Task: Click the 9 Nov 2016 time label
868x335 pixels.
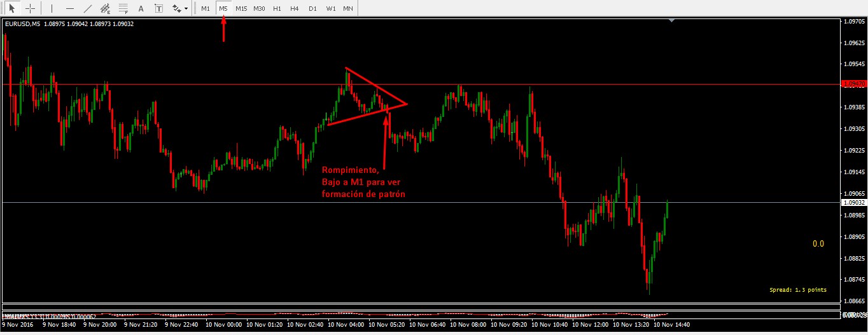Action: 18,324
